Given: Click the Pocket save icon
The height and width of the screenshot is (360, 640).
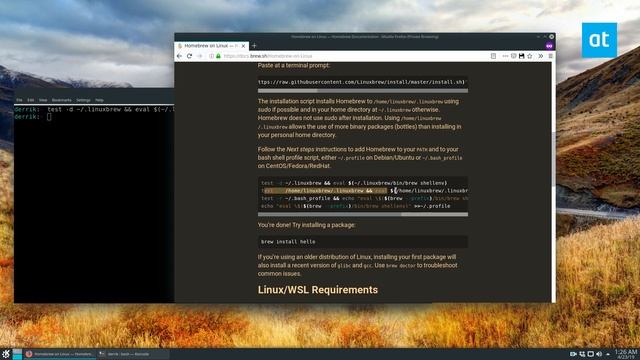Looking at the screenshot, I should point(513,56).
